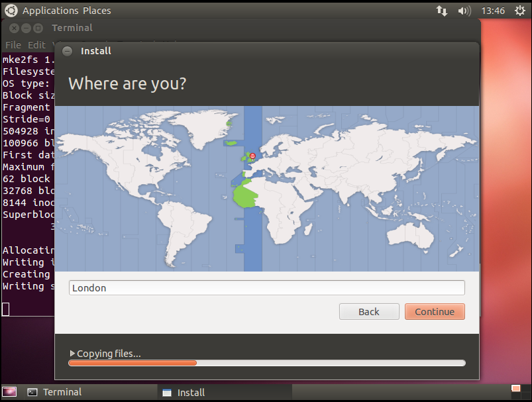The image size is (532, 402).
Task: Click the London location text field
Action: [266, 288]
